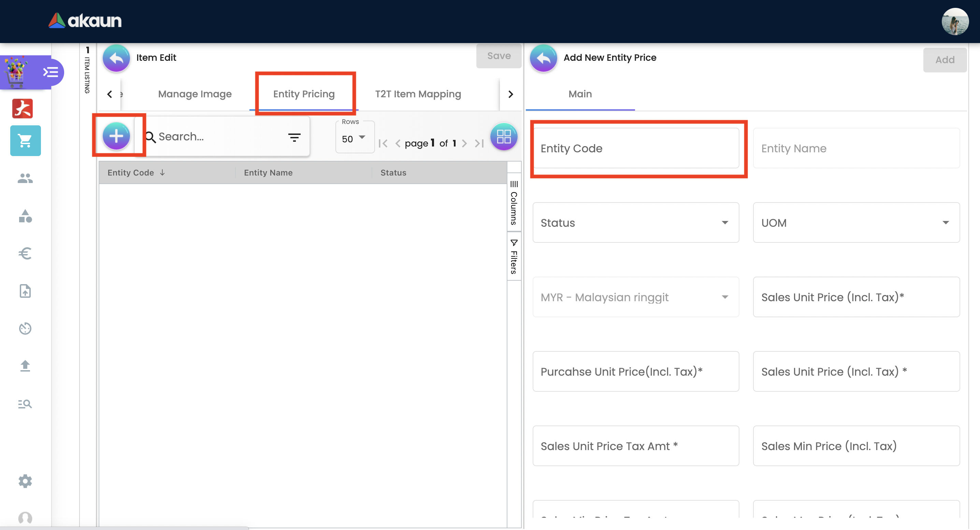Click the Item Edit back arrow
The image size is (980, 530).
(116, 58)
